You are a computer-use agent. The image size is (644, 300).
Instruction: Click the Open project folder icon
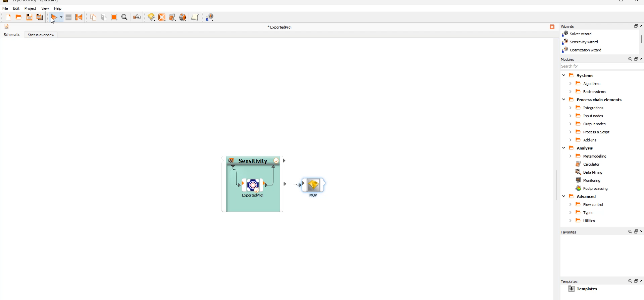(x=19, y=17)
